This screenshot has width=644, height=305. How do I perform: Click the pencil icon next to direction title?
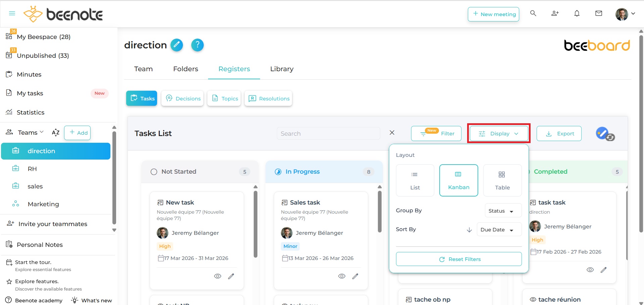(x=177, y=45)
